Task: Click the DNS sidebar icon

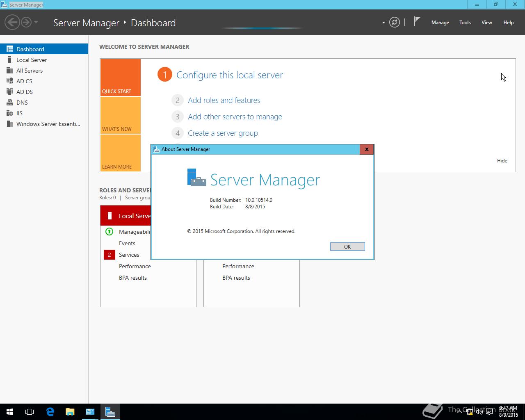Action: (10, 102)
